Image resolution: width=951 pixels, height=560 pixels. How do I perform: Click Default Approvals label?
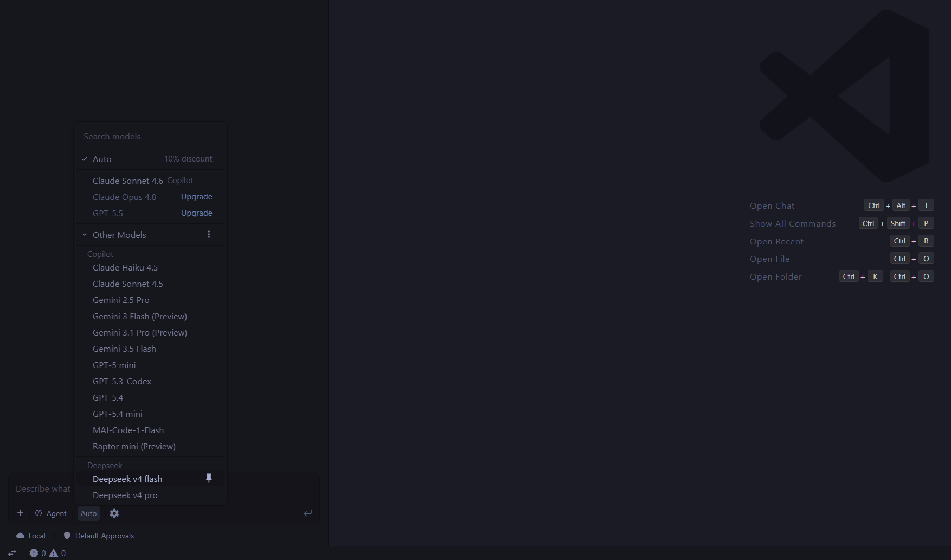click(x=105, y=536)
